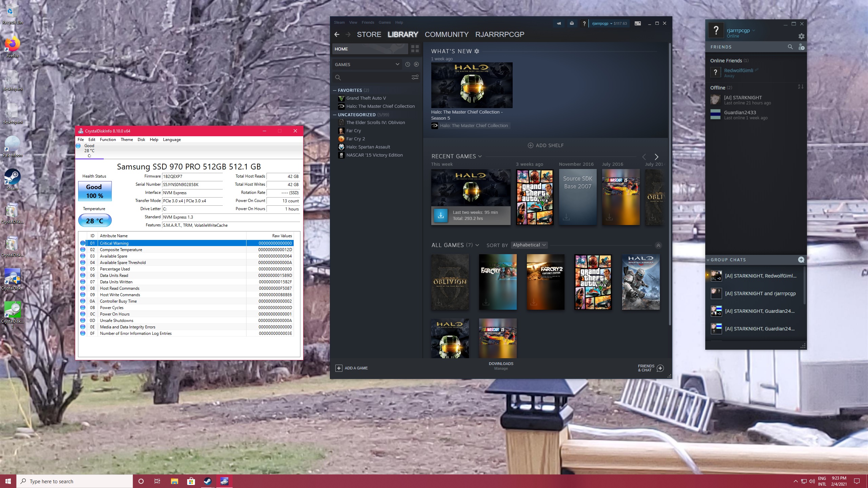The height and width of the screenshot is (488, 868).
Task: Go back with Steam's back arrow
Action: click(x=337, y=34)
